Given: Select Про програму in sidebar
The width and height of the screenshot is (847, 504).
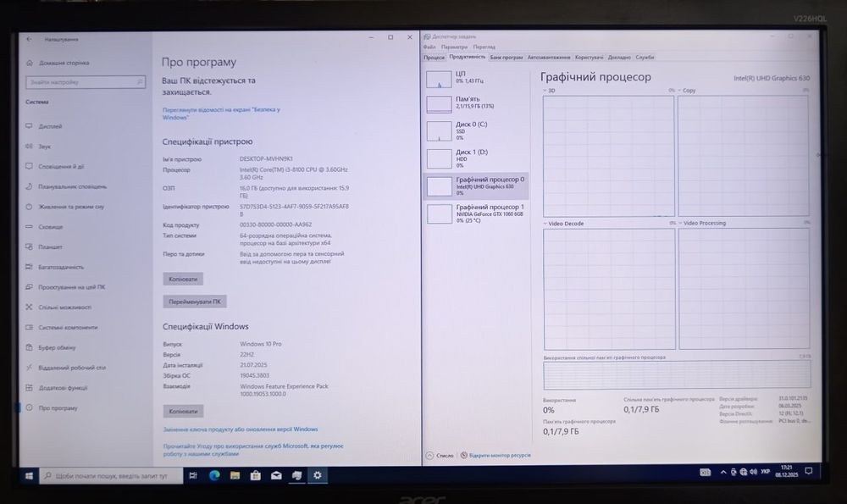Looking at the screenshot, I should (x=58, y=408).
